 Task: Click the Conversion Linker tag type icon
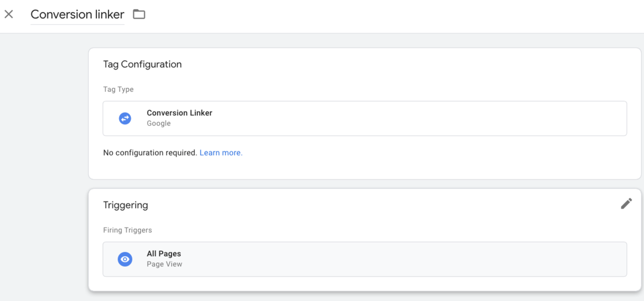click(x=125, y=118)
